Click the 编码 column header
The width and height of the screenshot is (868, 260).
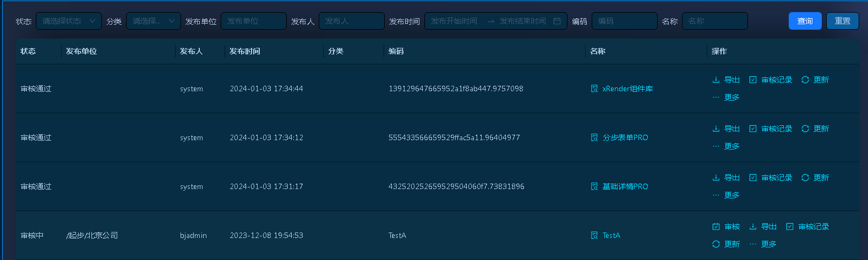(x=396, y=51)
